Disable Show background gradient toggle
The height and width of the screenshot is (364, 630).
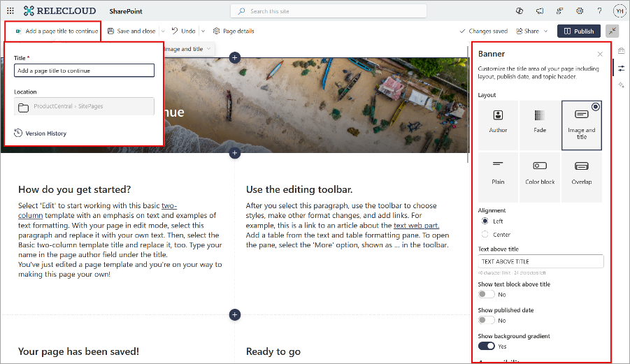click(486, 346)
